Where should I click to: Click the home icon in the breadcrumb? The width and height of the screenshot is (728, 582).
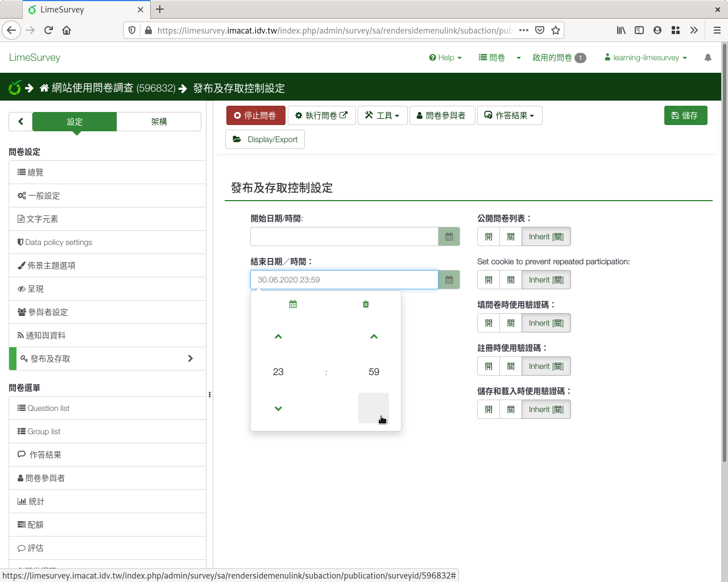[44, 88]
